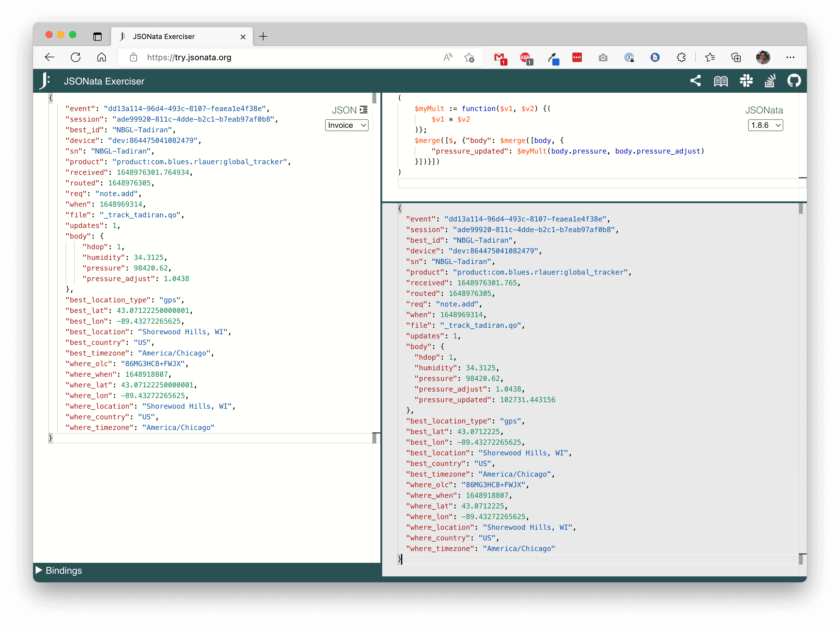Click the "event" line in input JSON

(167, 108)
